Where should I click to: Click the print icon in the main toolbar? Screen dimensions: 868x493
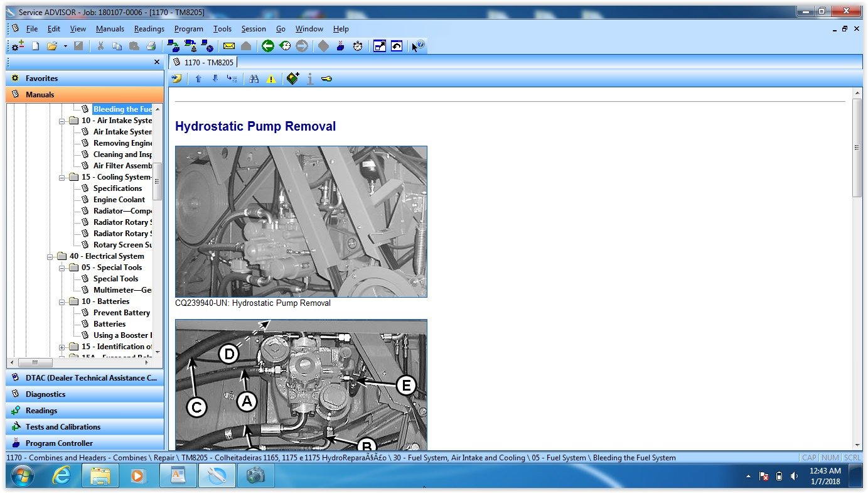pos(150,46)
